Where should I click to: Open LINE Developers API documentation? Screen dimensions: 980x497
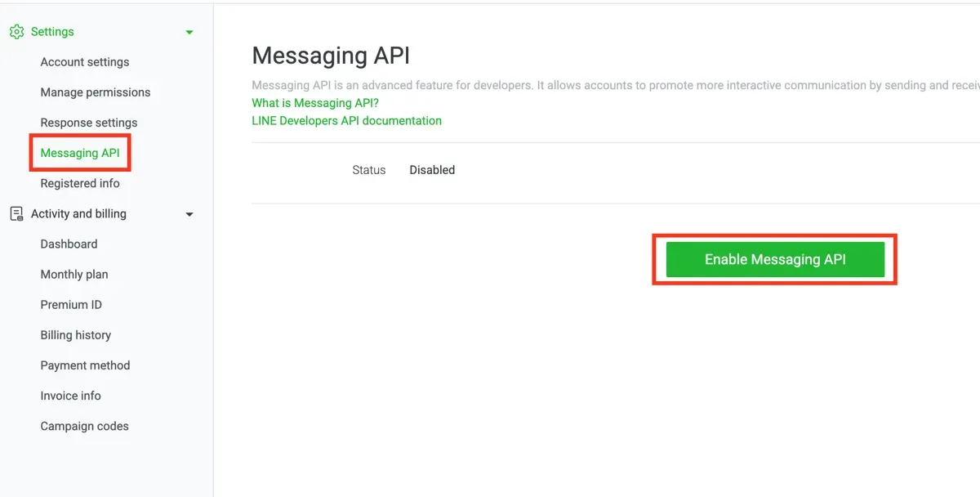[x=346, y=119]
